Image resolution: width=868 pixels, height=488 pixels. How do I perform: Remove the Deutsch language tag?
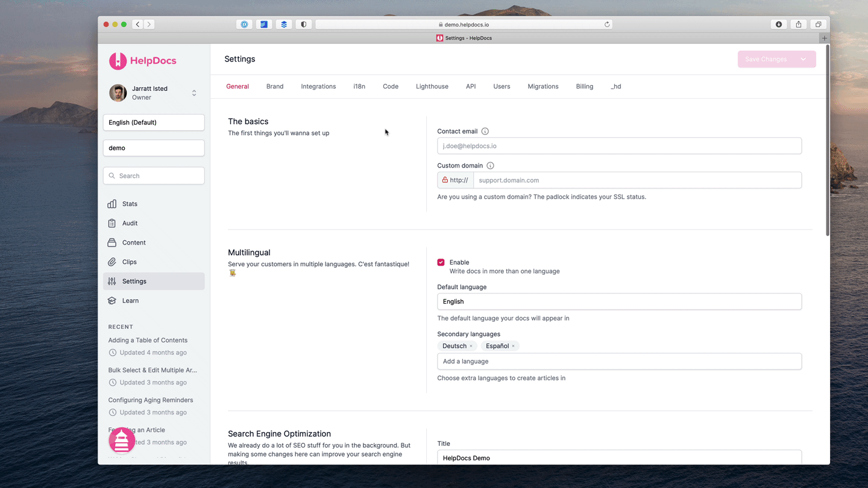pos(471,346)
